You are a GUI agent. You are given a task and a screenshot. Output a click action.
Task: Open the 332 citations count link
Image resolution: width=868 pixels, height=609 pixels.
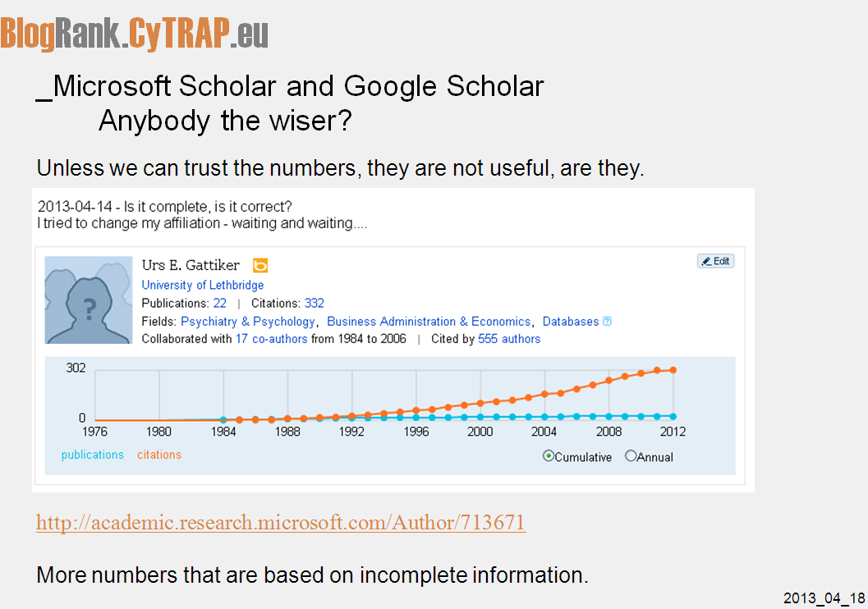(x=315, y=303)
